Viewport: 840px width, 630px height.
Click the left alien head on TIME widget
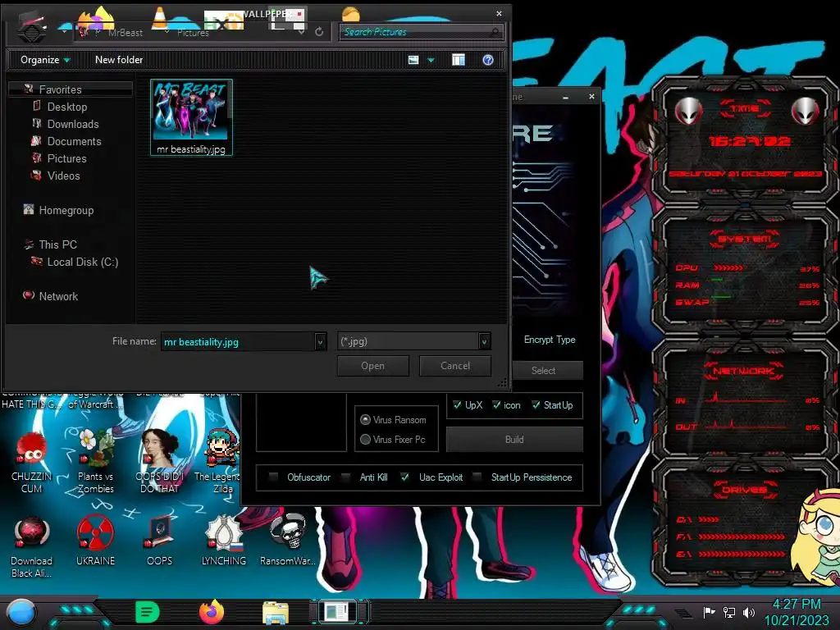click(x=688, y=111)
